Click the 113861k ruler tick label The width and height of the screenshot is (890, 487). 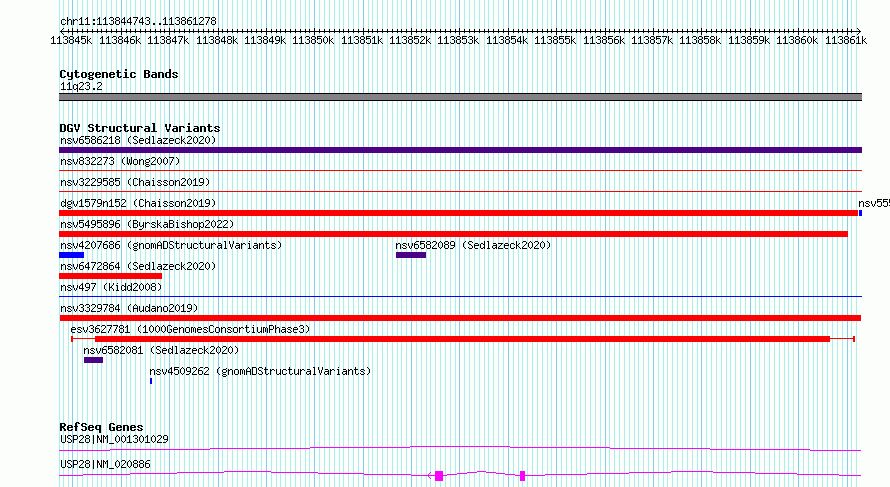tap(846, 40)
